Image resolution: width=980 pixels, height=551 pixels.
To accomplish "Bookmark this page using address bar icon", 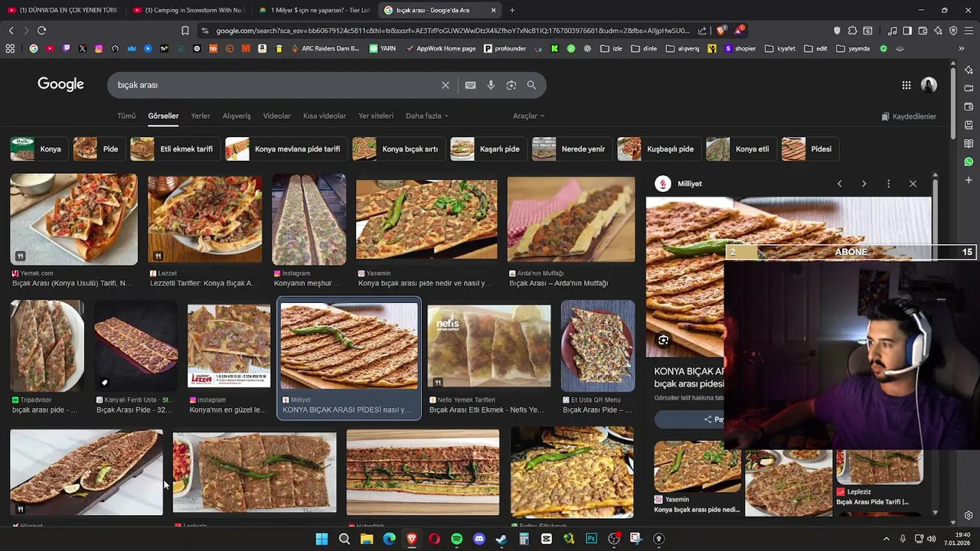I will (x=185, y=31).
